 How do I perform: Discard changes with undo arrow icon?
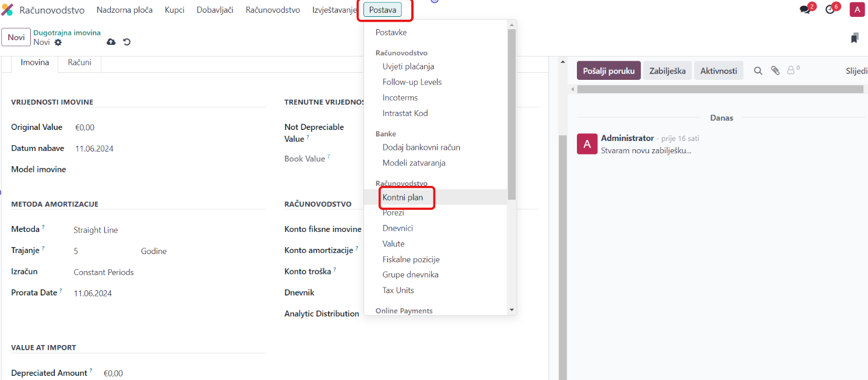[127, 42]
